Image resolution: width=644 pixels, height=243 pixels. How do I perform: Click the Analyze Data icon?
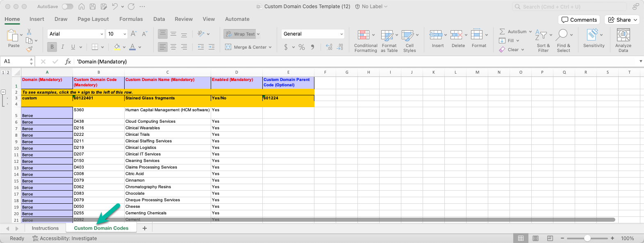[623, 35]
